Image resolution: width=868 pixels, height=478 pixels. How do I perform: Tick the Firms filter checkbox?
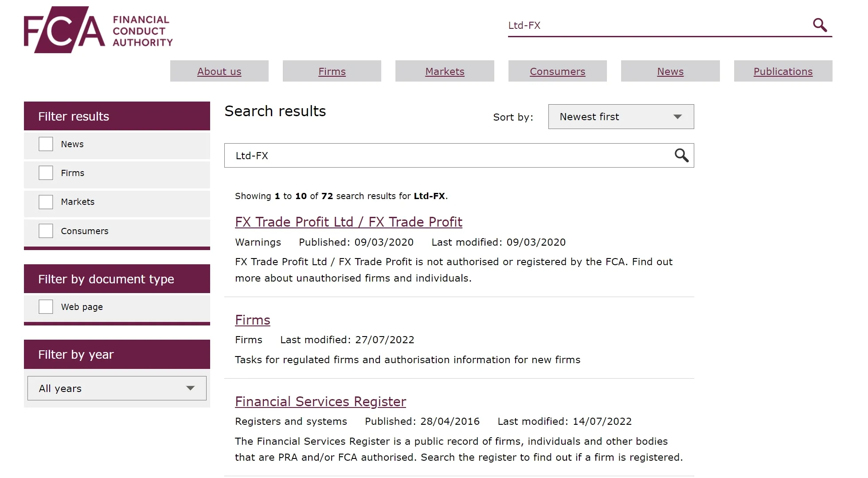click(46, 173)
